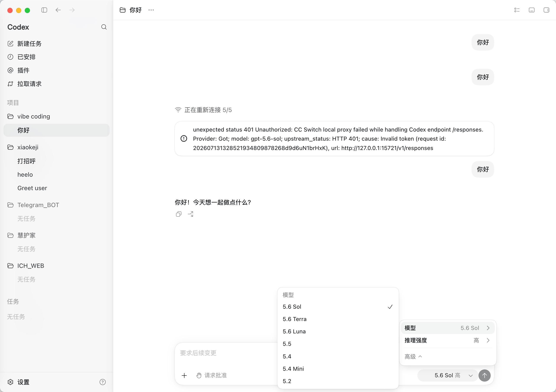The height and width of the screenshot is (392, 556).
Task: Choose model 5.4
Action: click(338, 356)
